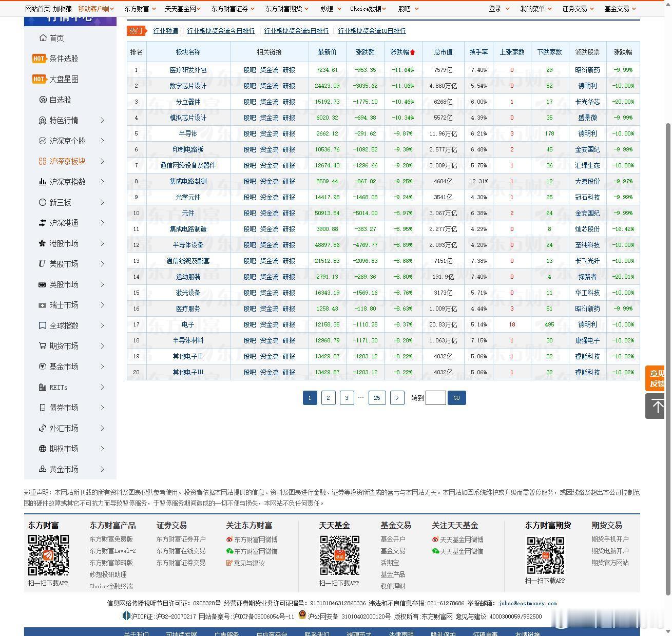672x636 pixels.
Task: Click the REITs building icon
Action: click(43, 387)
